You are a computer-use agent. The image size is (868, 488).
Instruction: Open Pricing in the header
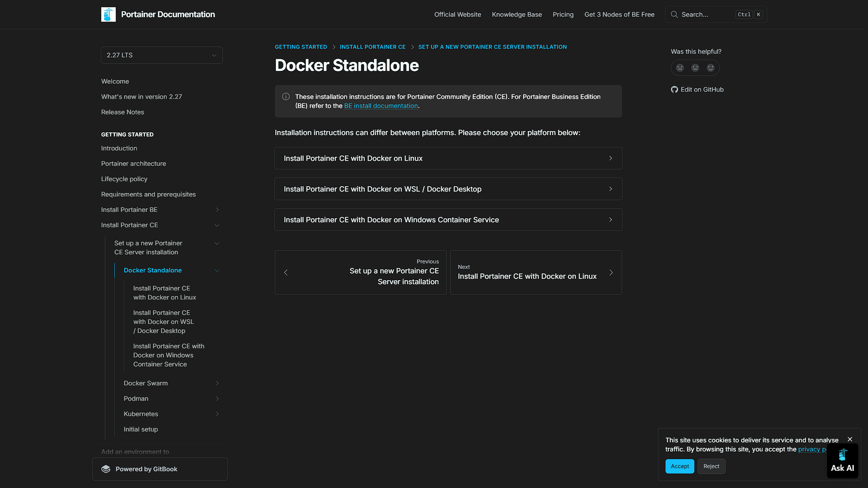[563, 14]
